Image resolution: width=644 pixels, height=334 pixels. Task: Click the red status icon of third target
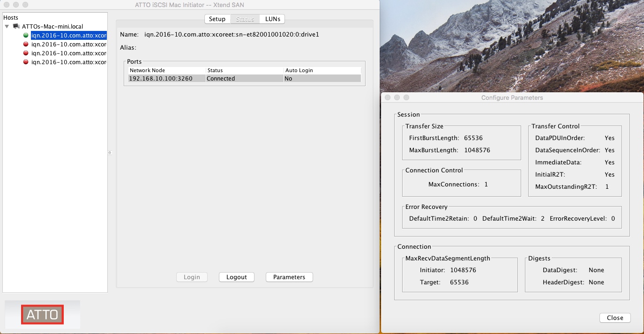tap(26, 53)
